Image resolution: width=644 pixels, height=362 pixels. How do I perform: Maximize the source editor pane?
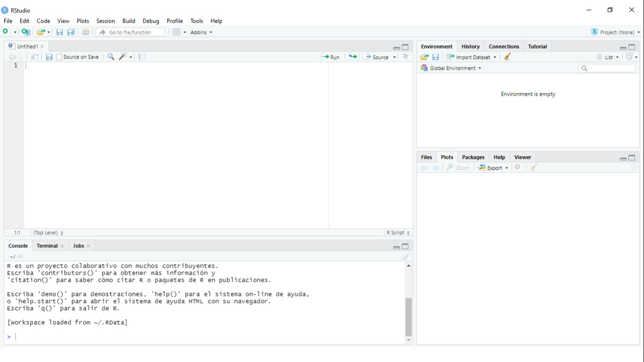(x=405, y=47)
